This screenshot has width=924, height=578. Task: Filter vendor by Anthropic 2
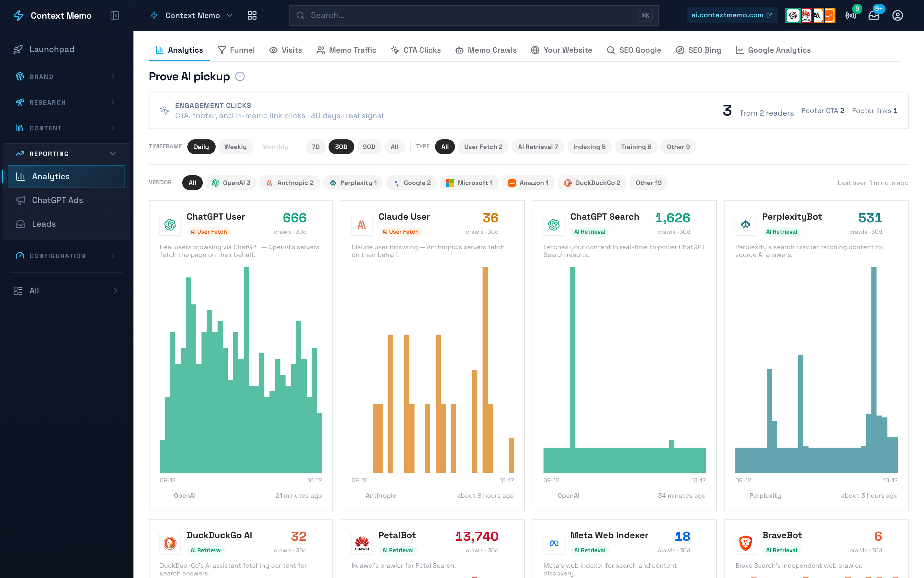click(289, 183)
